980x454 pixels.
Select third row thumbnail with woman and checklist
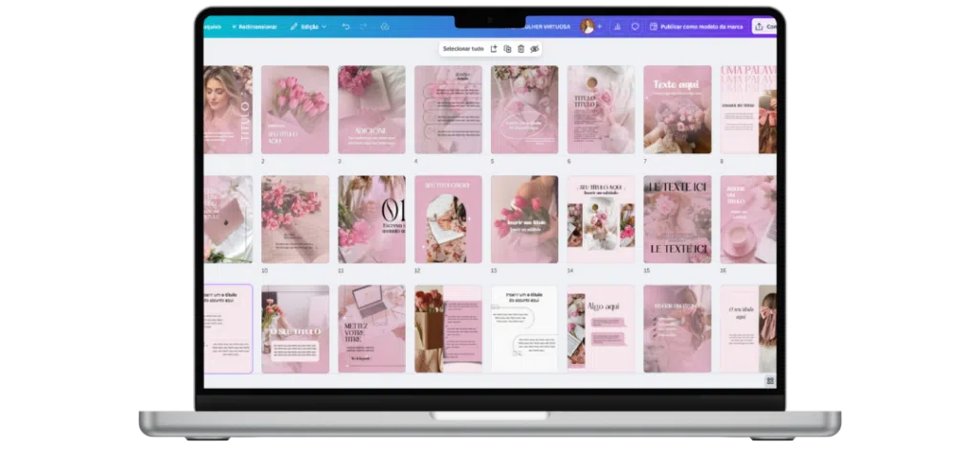pos(678,329)
